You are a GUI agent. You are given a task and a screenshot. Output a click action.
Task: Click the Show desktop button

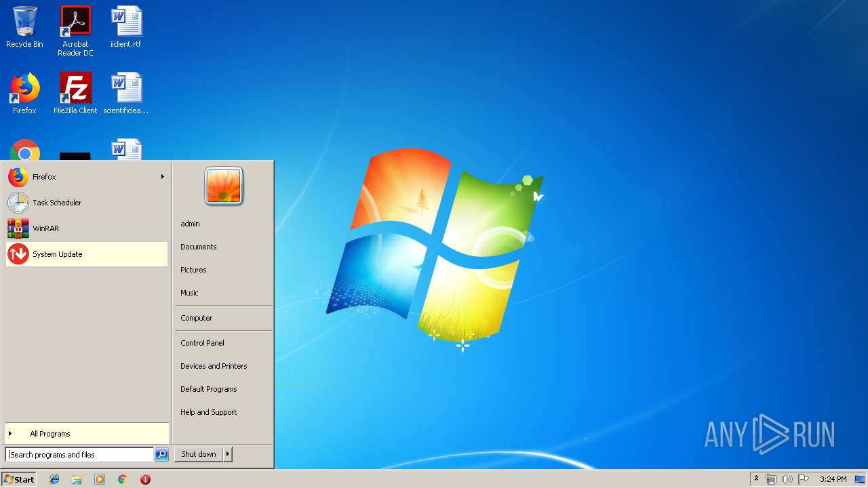tap(860, 479)
